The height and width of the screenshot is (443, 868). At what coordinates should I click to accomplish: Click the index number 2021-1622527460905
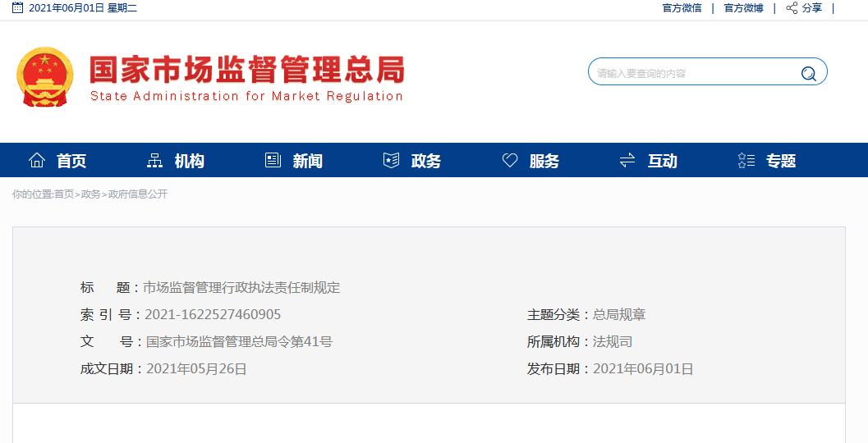[213, 315]
